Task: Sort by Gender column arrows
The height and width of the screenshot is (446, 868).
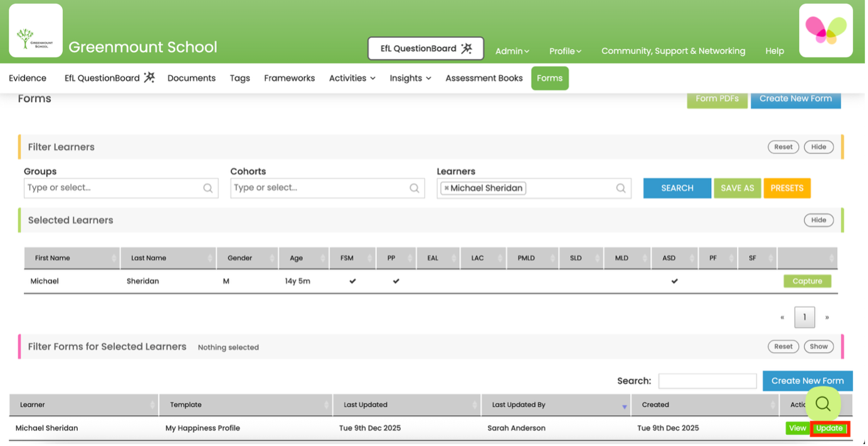Action: point(273,259)
